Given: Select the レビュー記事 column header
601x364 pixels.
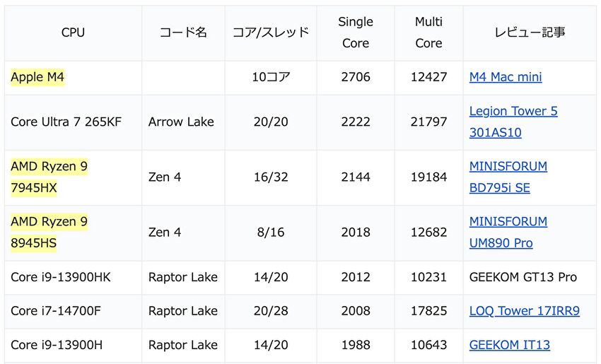Looking at the screenshot, I should click(x=530, y=33).
